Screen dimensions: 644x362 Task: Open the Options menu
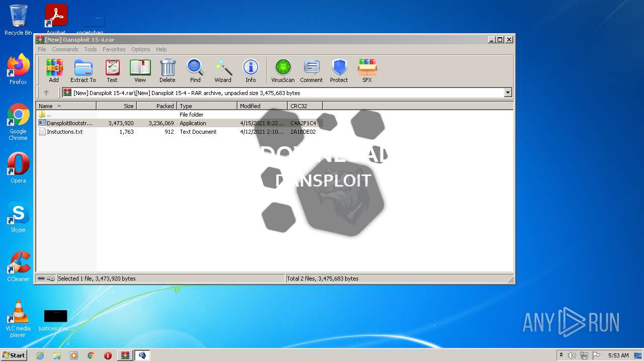click(141, 49)
